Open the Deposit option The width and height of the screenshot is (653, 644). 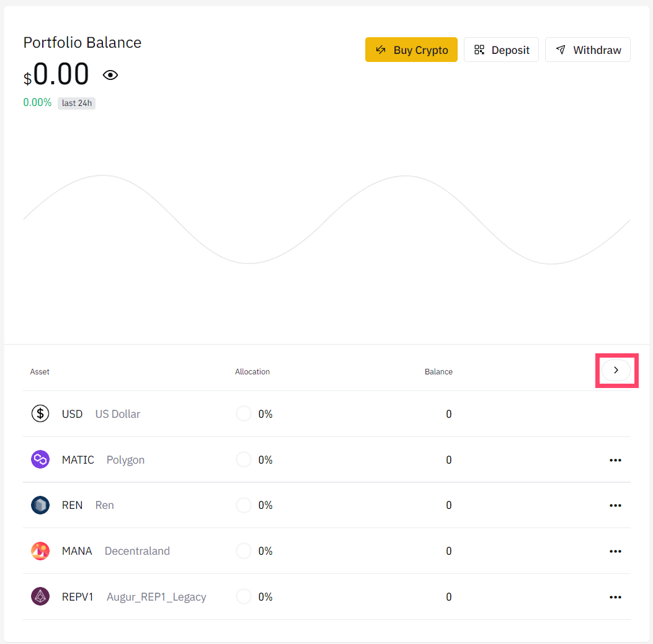[501, 50]
